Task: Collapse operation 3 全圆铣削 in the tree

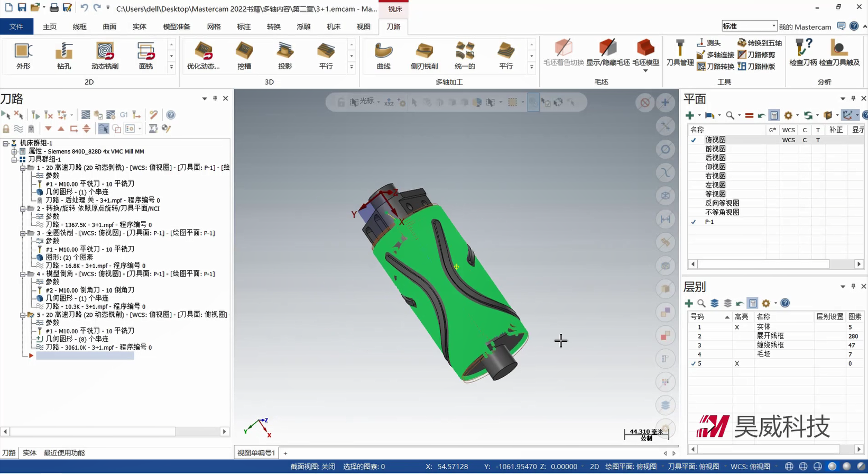Action: click(x=23, y=233)
